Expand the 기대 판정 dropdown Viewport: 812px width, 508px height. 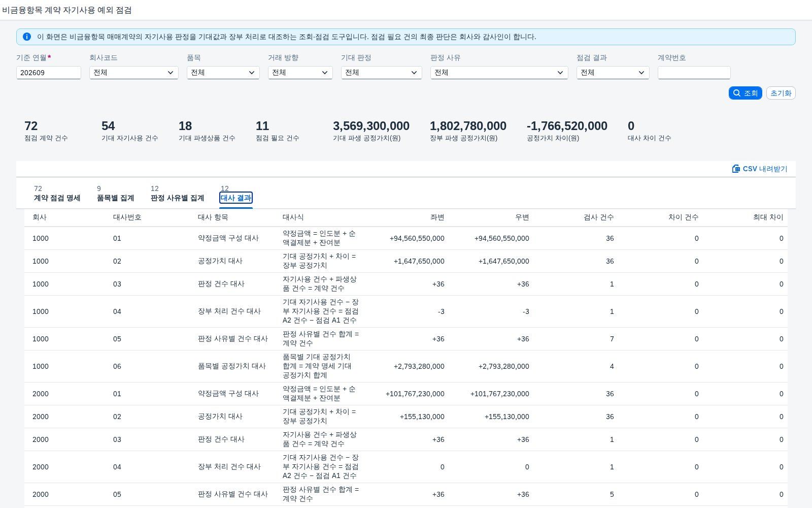pos(382,73)
